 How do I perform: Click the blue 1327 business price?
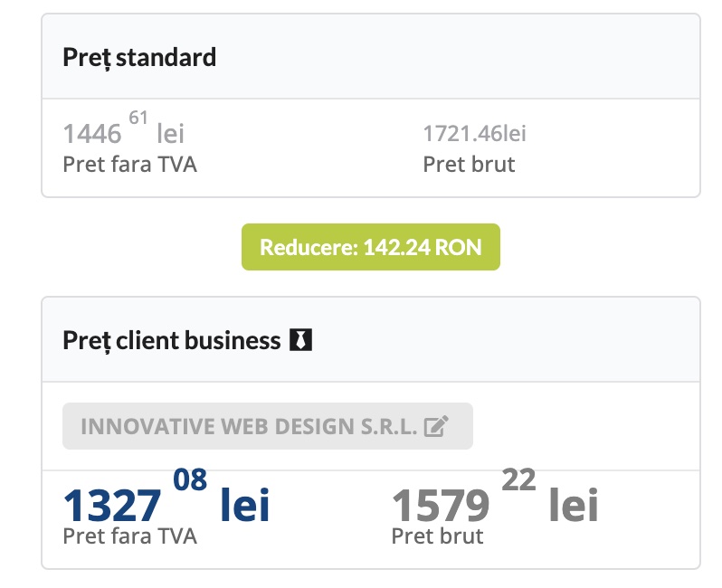(x=112, y=505)
